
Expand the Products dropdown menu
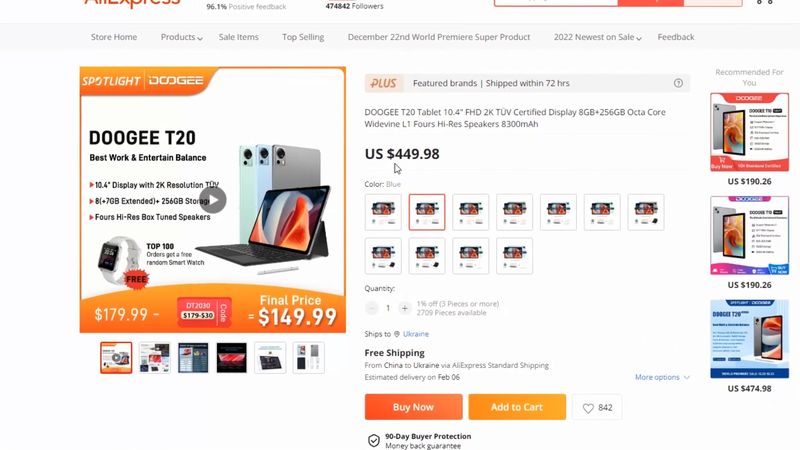[182, 37]
